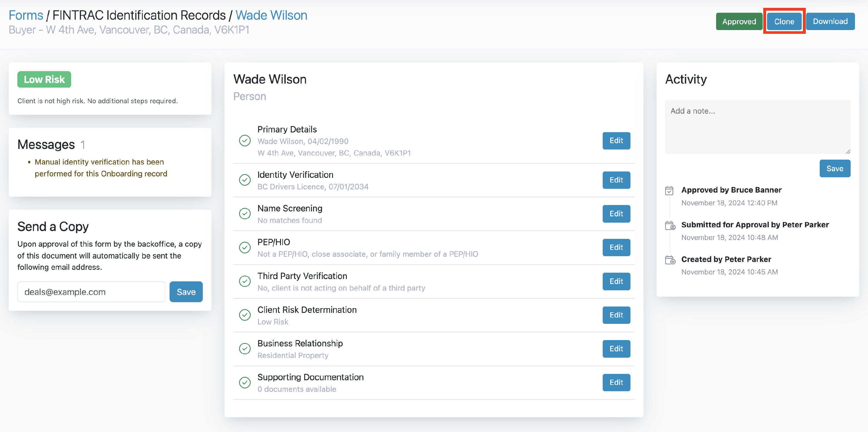Focus the Add a note text area
Image resolution: width=868 pixels, height=432 pixels.
[757, 127]
